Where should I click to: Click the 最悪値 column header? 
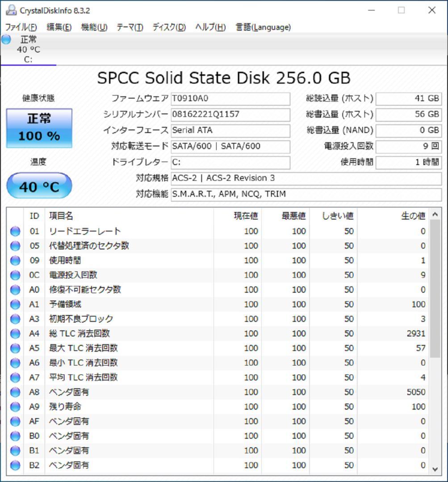(x=285, y=216)
